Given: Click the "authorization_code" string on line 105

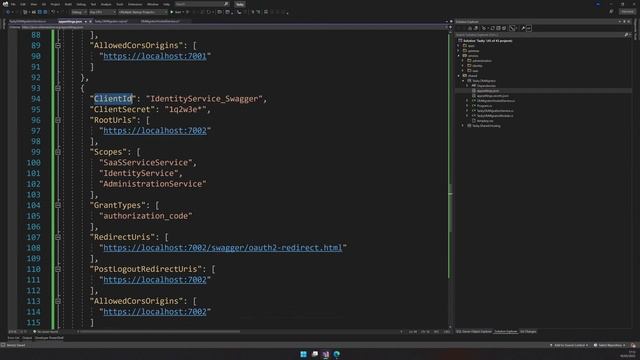Looking at the screenshot, I should tap(146, 216).
